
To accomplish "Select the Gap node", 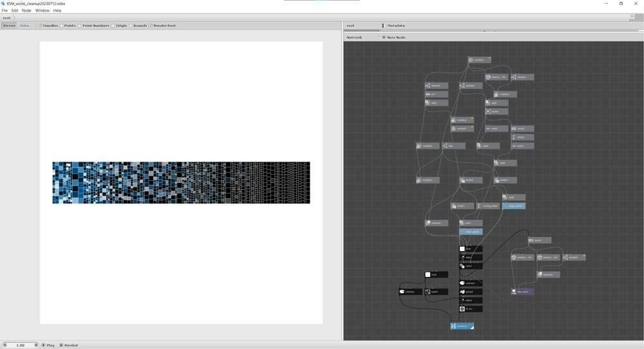I will click(x=453, y=146).
